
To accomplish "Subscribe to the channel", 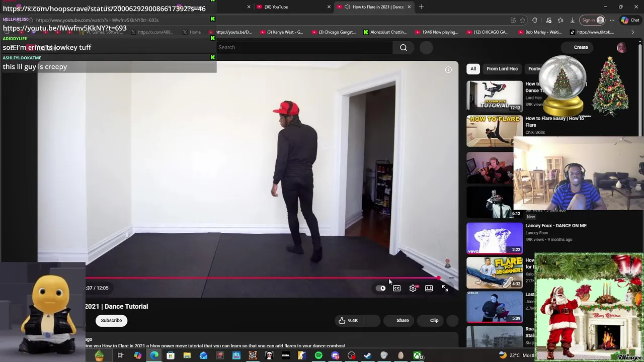I will click(111, 320).
